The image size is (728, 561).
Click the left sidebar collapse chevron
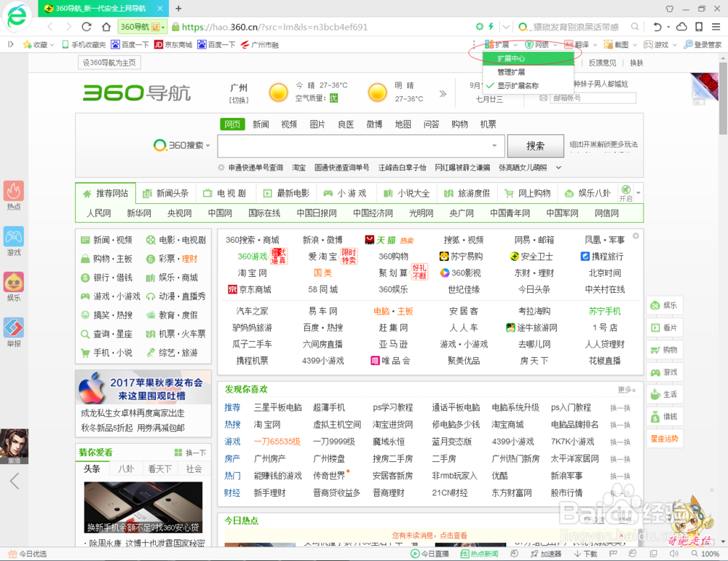[15, 481]
